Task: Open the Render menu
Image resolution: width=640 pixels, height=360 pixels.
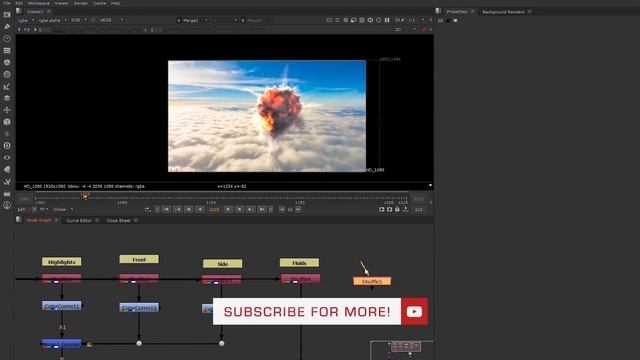Action: [x=81, y=3]
